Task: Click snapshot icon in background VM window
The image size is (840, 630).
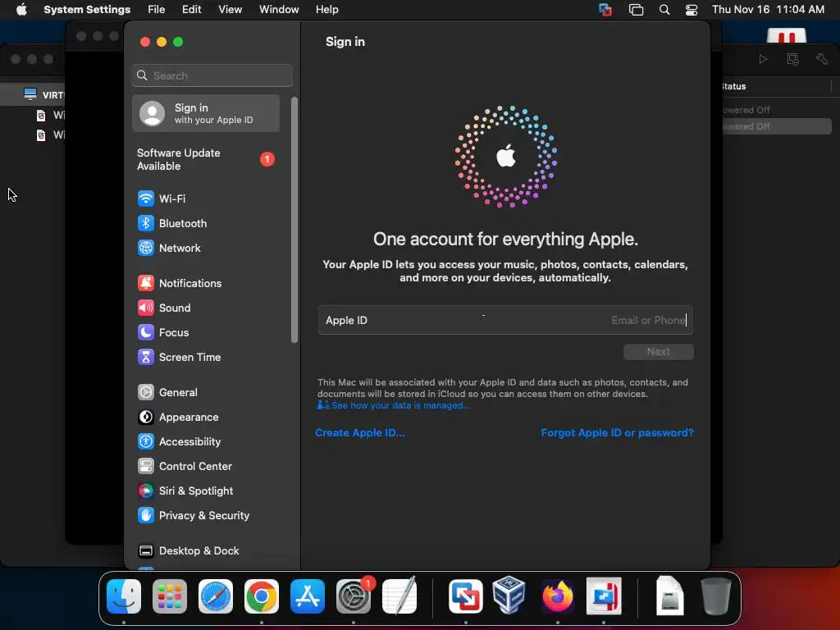Action: [793, 59]
